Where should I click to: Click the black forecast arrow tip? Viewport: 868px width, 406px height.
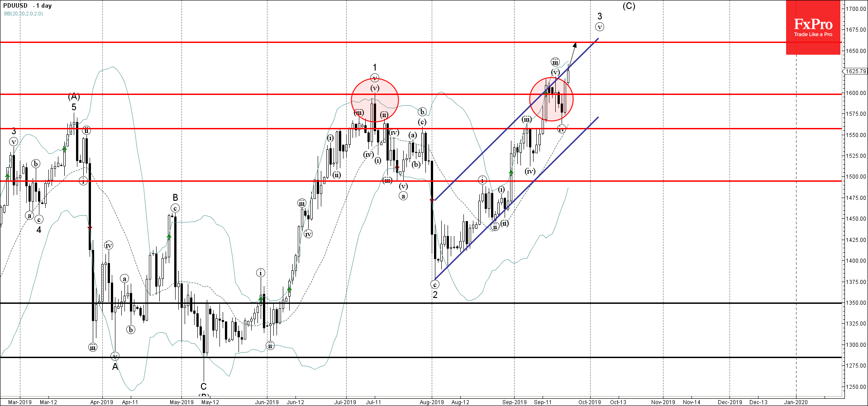[575, 43]
